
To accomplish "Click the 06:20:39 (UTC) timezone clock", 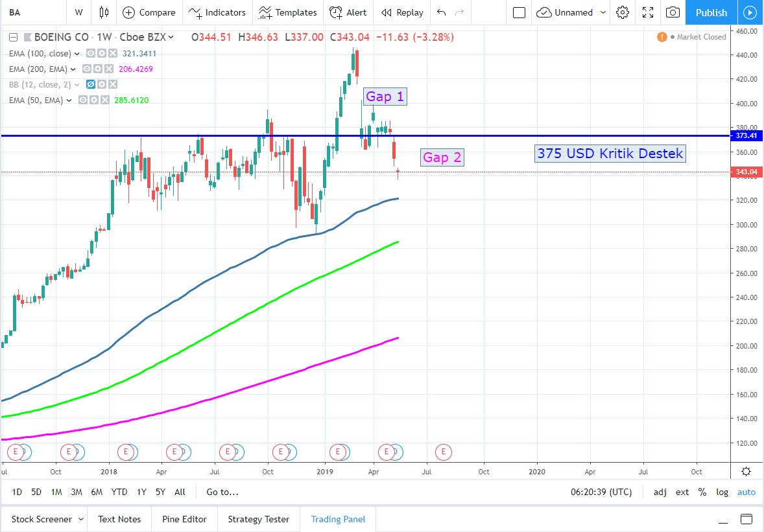I will (601, 492).
